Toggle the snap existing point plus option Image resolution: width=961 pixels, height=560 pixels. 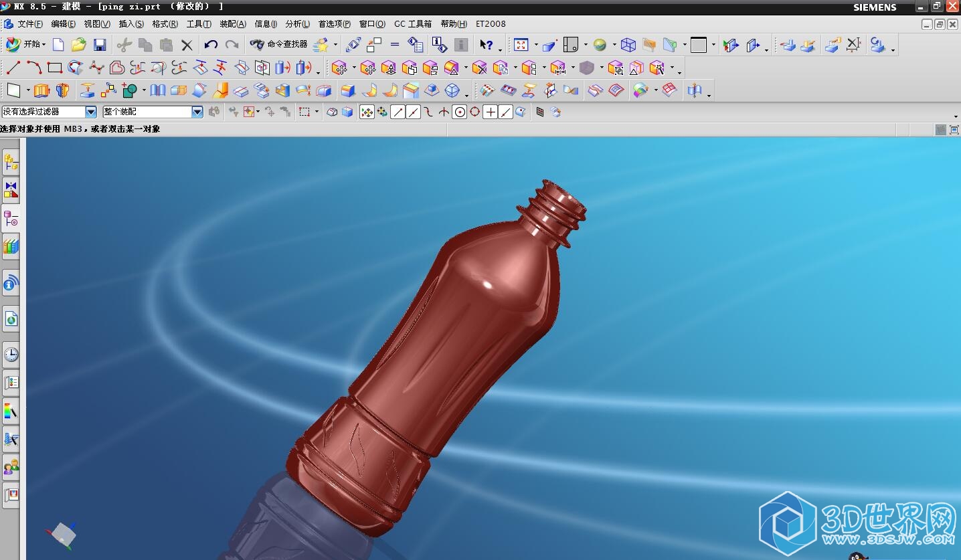[x=491, y=112]
